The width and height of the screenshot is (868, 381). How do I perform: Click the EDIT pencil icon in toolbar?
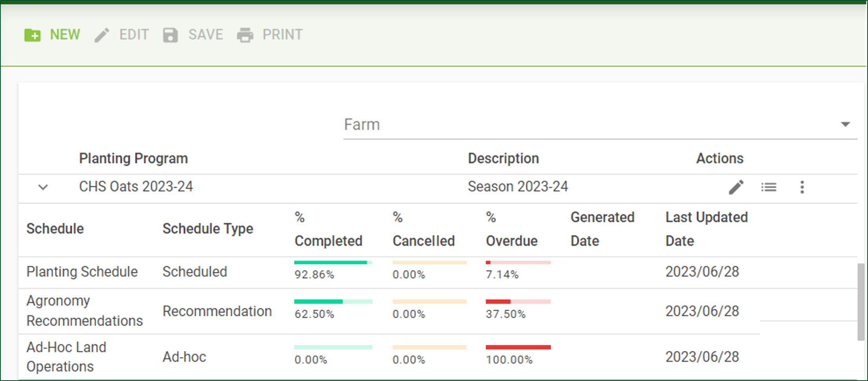pyautogui.click(x=102, y=35)
